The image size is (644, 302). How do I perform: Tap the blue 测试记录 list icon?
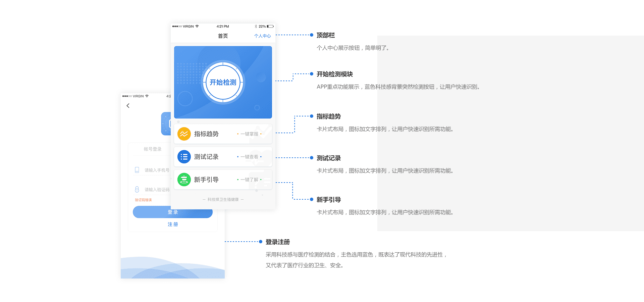pyautogui.click(x=184, y=157)
